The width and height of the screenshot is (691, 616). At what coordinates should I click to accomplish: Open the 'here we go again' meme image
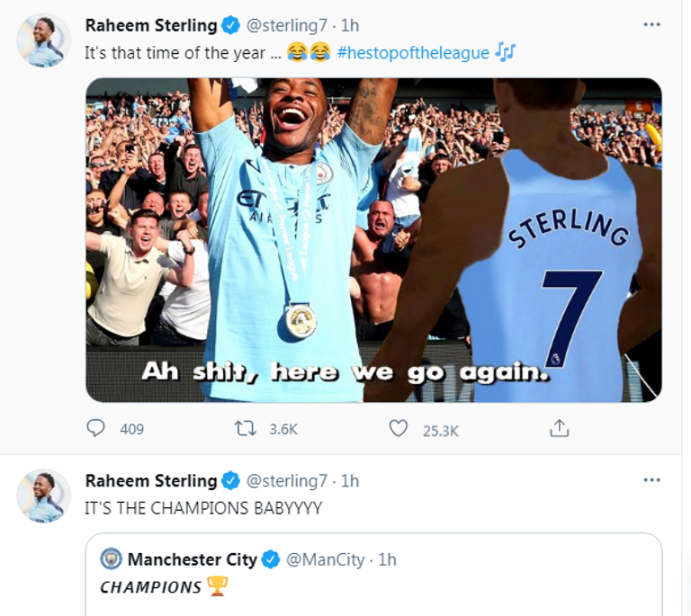pyautogui.click(x=373, y=239)
